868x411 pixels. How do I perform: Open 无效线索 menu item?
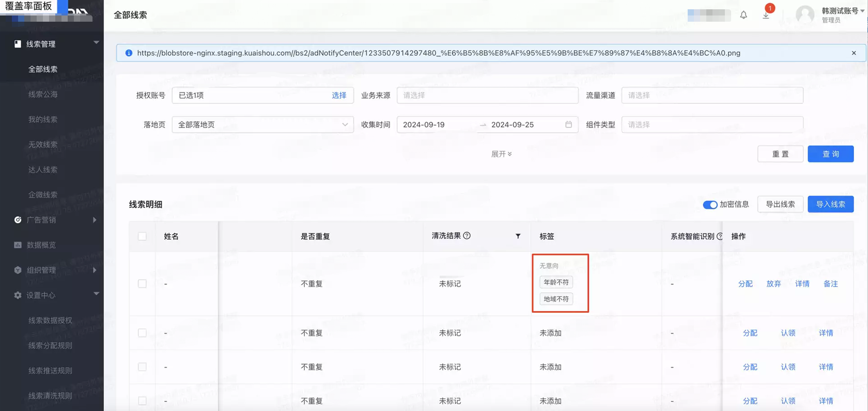(43, 145)
